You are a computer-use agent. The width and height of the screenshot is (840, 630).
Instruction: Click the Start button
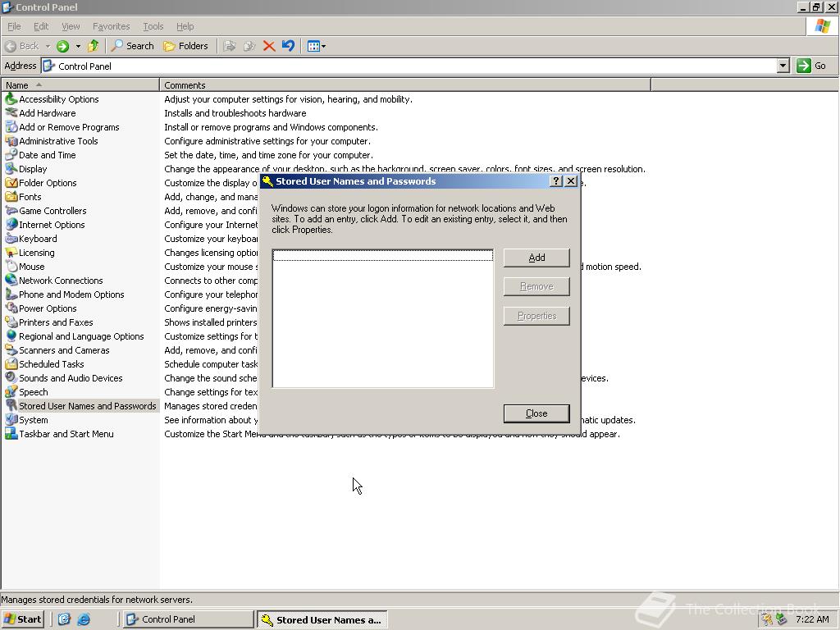pyautogui.click(x=22, y=619)
